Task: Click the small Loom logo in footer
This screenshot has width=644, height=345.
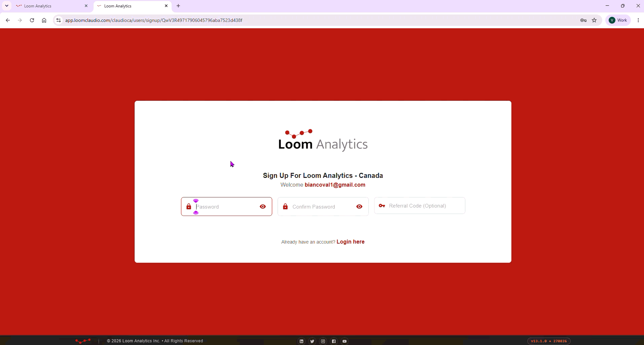Action: pos(83,341)
